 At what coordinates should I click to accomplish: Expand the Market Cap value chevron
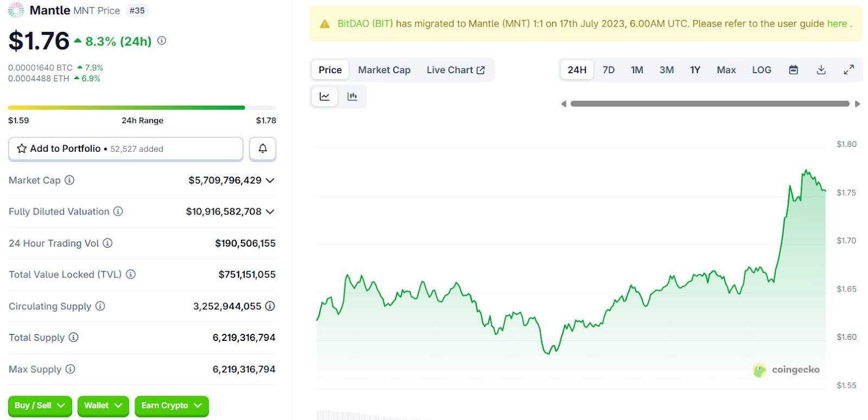click(x=270, y=180)
